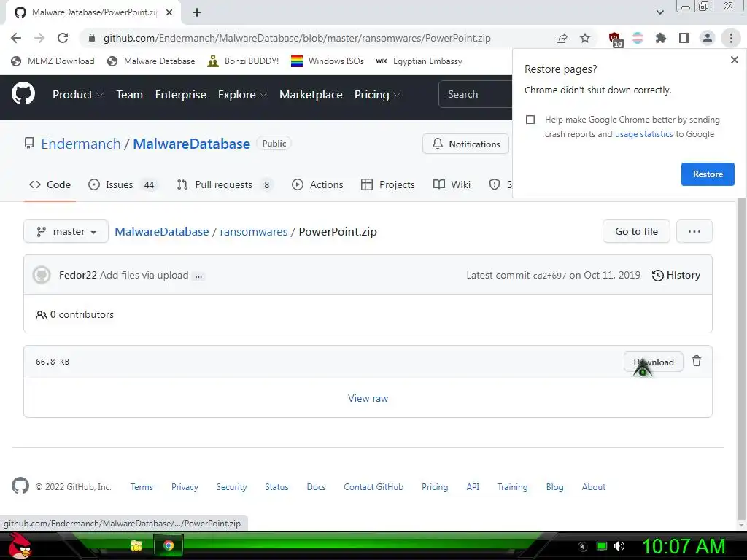The height and width of the screenshot is (560, 747).
Task: Click the Chrome icon on the taskbar
Action: click(x=169, y=545)
